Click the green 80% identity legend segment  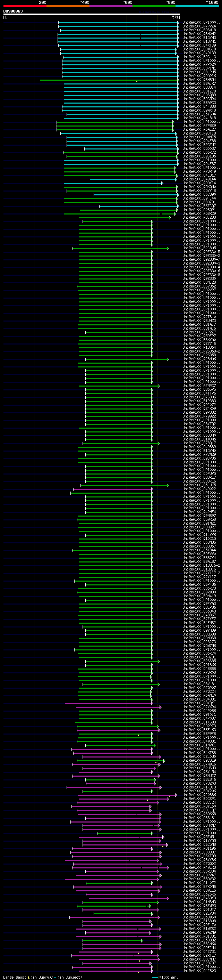click(154, 6)
